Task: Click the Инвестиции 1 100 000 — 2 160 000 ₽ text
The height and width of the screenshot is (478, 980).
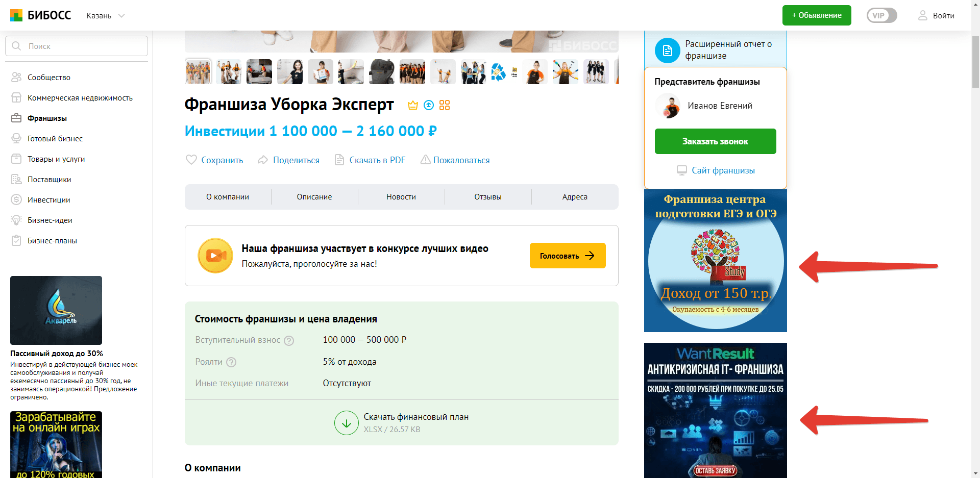Action: pos(310,131)
